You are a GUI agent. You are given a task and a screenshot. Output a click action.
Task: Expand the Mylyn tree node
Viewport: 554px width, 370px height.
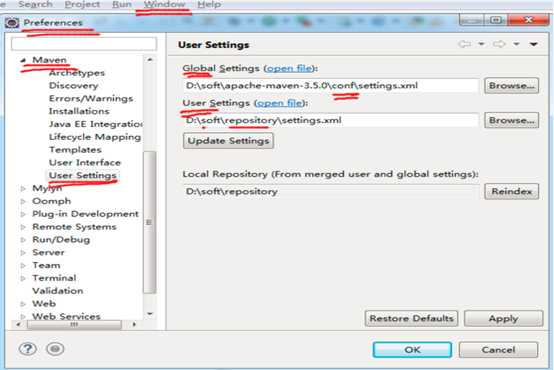click(x=23, y=189)
